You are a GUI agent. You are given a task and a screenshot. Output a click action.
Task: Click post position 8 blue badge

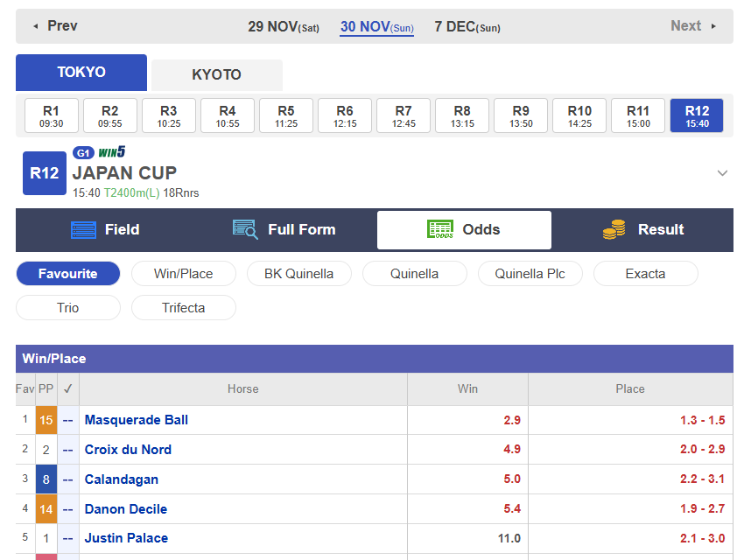click(46, 479)
